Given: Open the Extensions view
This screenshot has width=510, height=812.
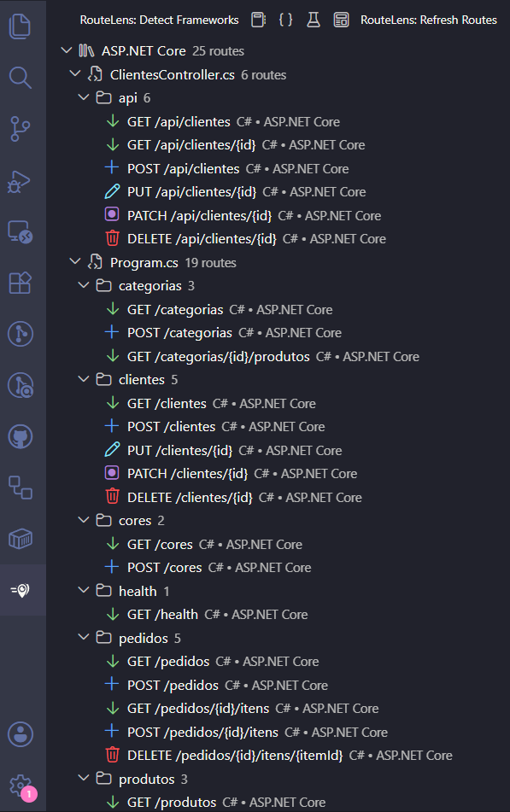Looking at the screenshot, I should click(21, 283).
